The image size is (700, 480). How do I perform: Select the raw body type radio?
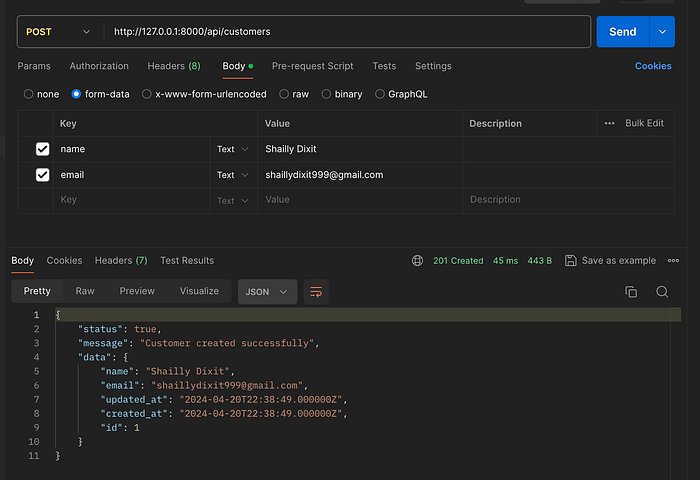pos(284,94)
